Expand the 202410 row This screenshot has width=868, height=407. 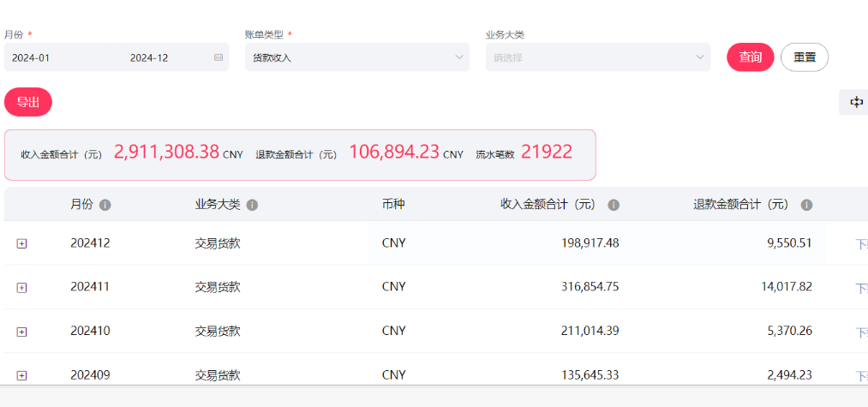coord(22,332)
